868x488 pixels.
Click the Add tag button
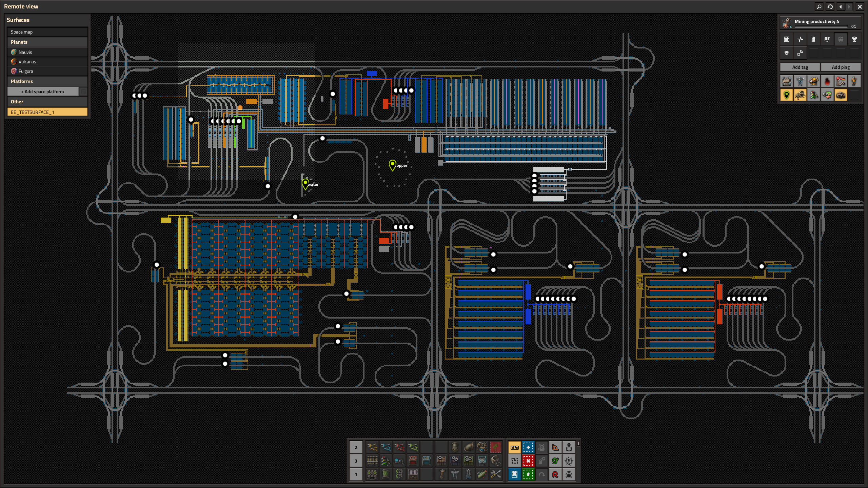(x=800, y=67)
